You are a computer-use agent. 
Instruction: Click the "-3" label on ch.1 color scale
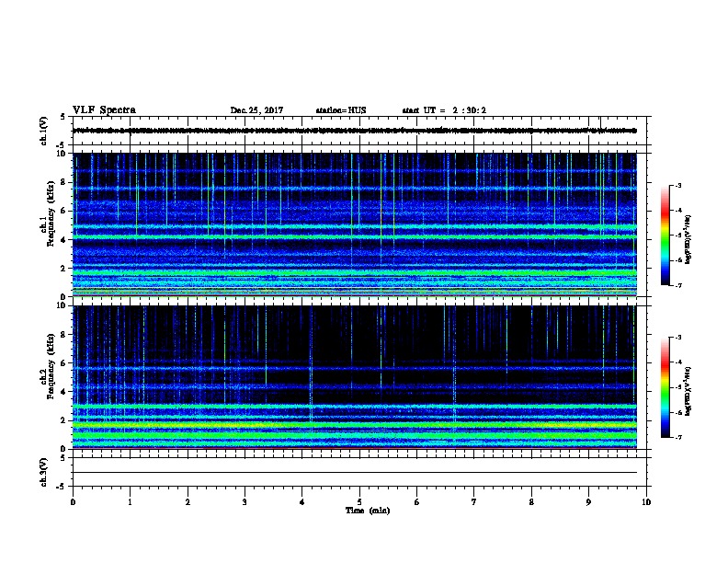(x=678, y=185)
